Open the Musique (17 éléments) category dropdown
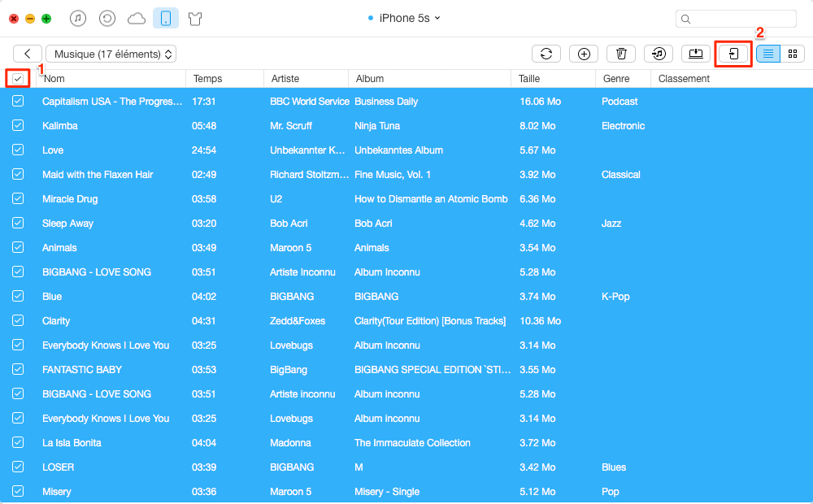 [x=111, y=54]
